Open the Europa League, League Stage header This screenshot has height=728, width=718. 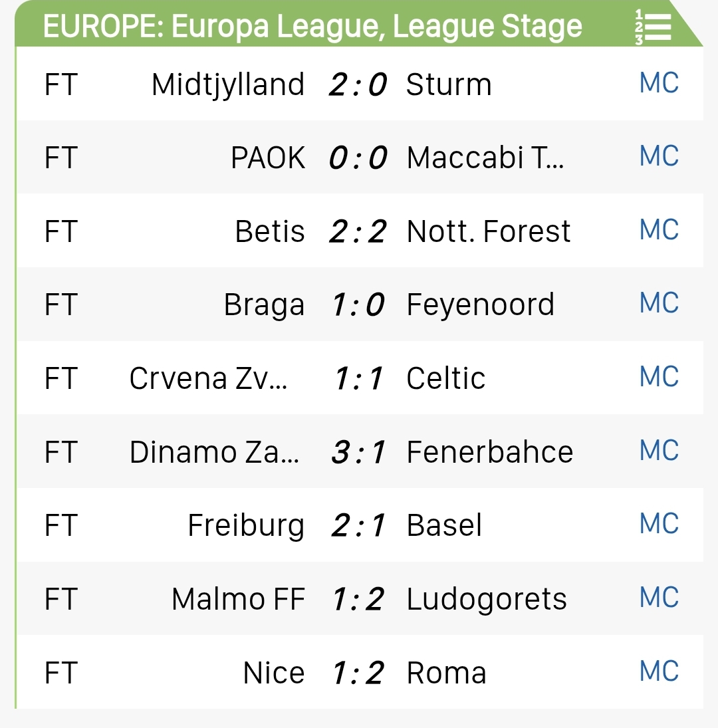click(312, 27)
